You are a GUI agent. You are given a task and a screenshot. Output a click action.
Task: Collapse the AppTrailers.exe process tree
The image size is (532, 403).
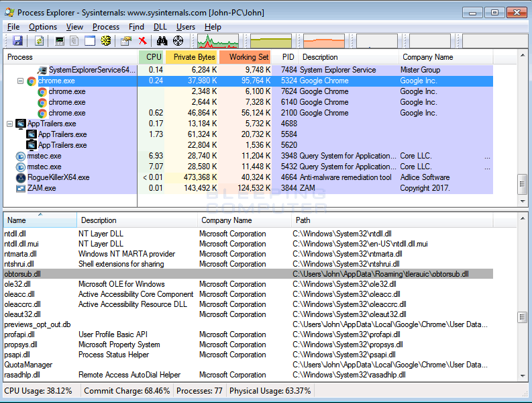point(9,124)
